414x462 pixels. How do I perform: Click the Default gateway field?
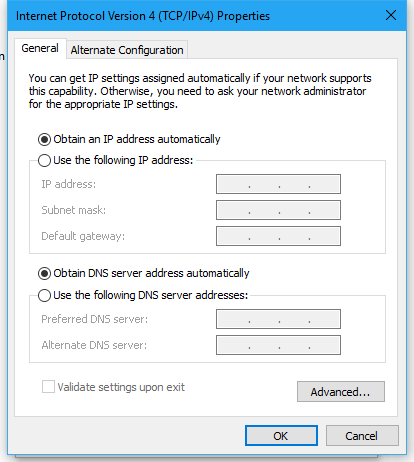click(278, 236)
